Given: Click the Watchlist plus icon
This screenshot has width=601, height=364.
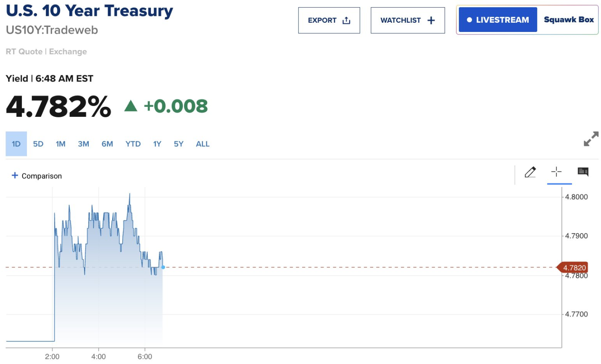Looking at the screenshot, I should click(431, 21).
